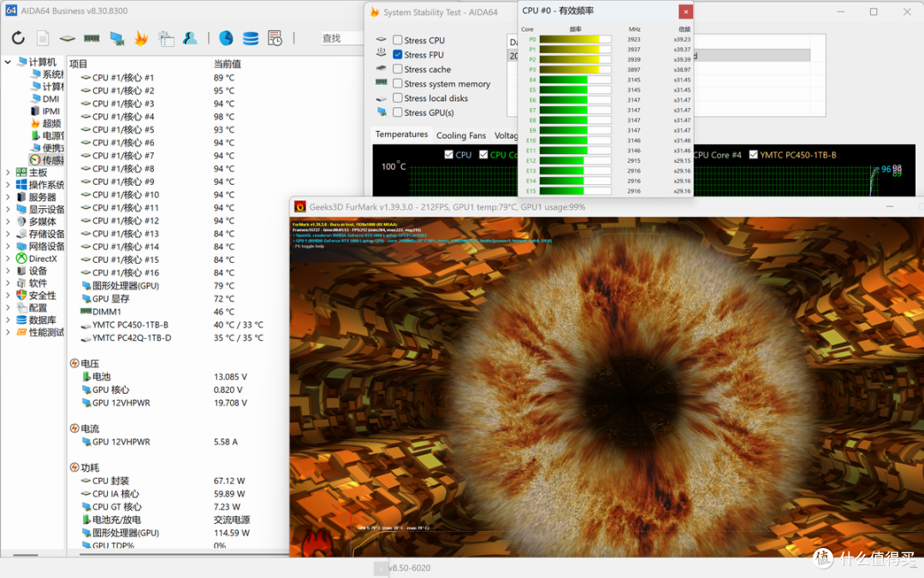
Task: Click the AIDA64 logo in the title bar
Action: click(x=11, y=10)
